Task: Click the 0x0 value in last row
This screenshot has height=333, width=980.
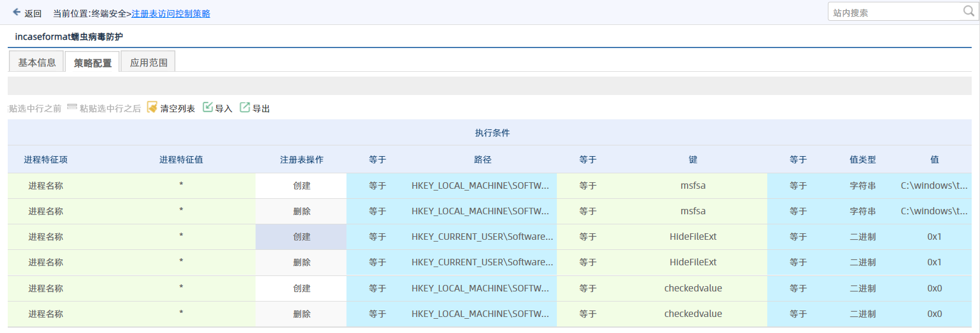Action: (x=934, y=314)
